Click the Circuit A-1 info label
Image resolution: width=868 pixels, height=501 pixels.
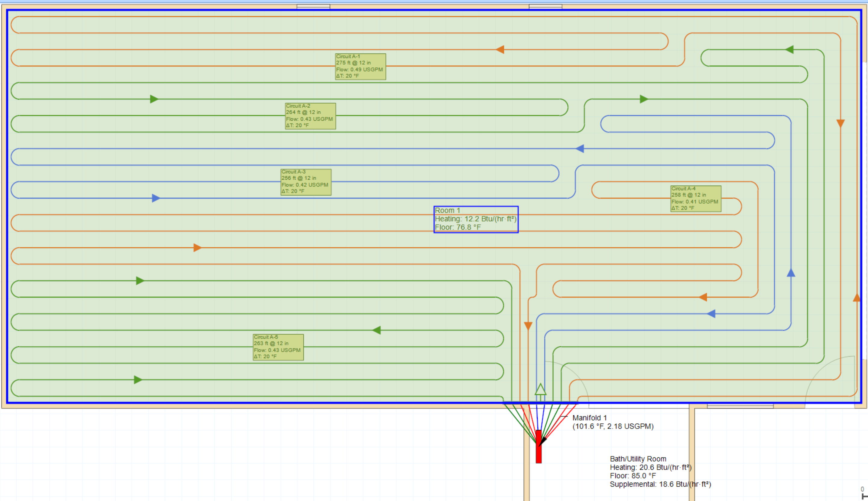coord(360,66)
